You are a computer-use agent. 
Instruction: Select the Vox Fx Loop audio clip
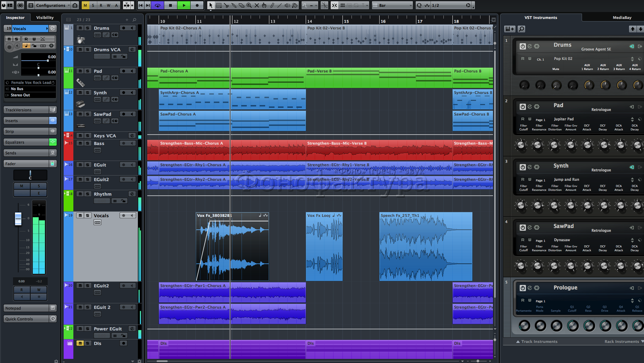tap(324, 246)
